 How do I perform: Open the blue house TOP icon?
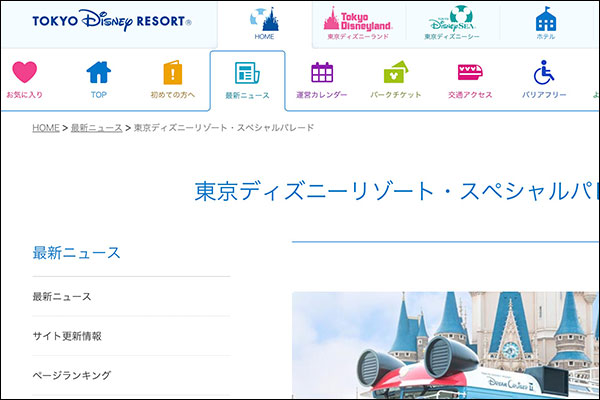click(98, 74)
